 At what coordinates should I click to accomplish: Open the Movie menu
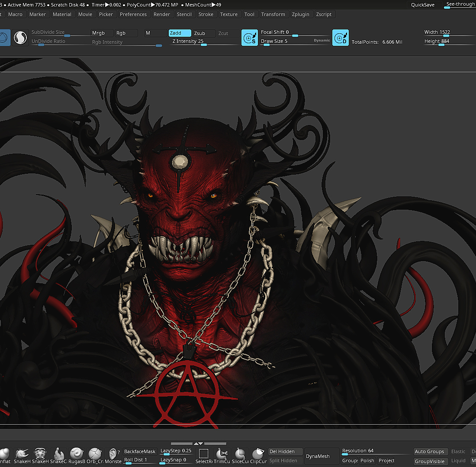(85, 14)
